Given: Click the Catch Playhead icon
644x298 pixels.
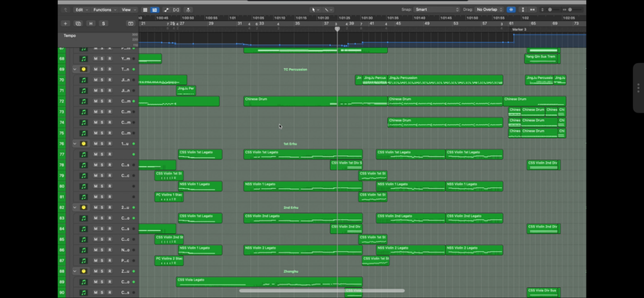Looking at the screenshot, I should pyautogui.click(x=187, y=10).
